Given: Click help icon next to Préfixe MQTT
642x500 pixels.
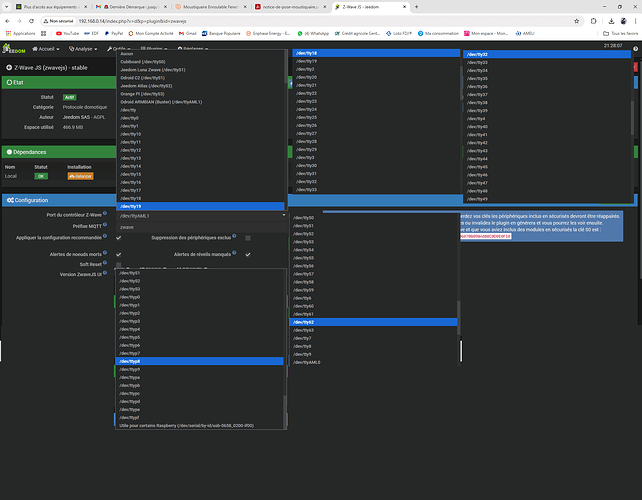Looking at the screenshot, I should [x=105, y=224].
